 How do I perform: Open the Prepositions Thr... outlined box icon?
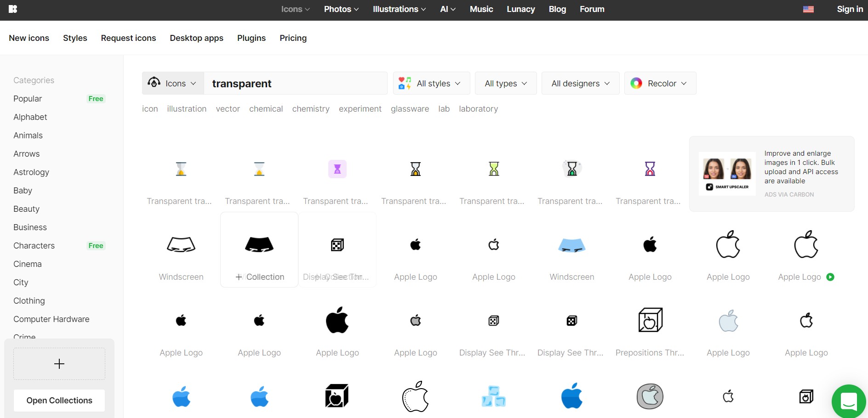point(650,320)
